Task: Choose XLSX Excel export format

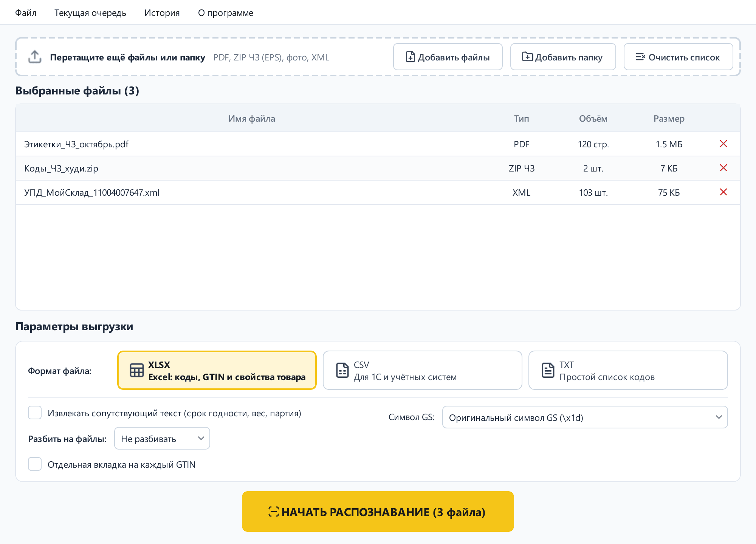Action: pos(217,370)
